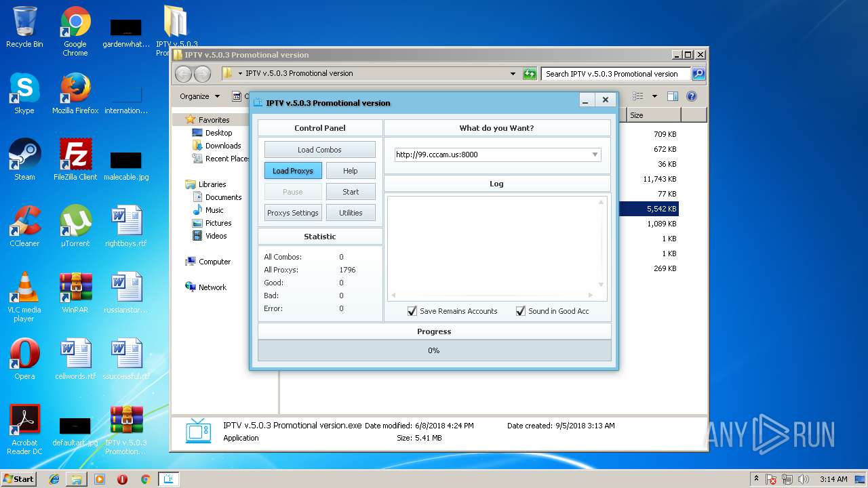Select Libraries in Explorer navigation pane
Viewport: 868px width, 488px height.
(212, 184)
